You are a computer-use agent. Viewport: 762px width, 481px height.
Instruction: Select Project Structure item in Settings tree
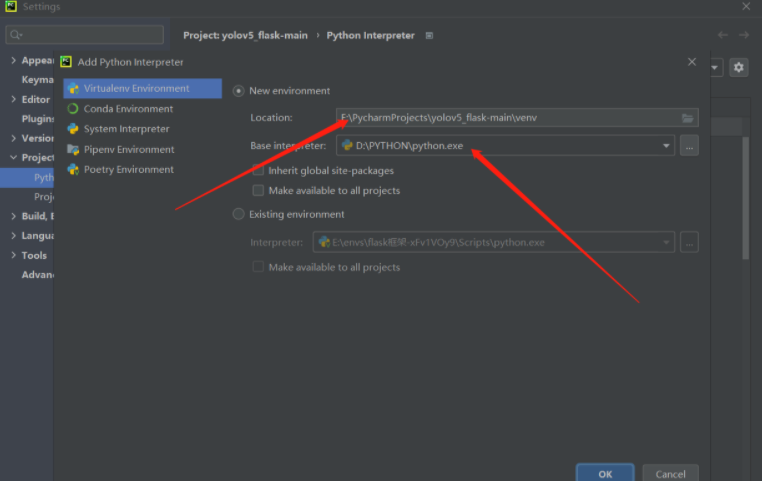44,197
